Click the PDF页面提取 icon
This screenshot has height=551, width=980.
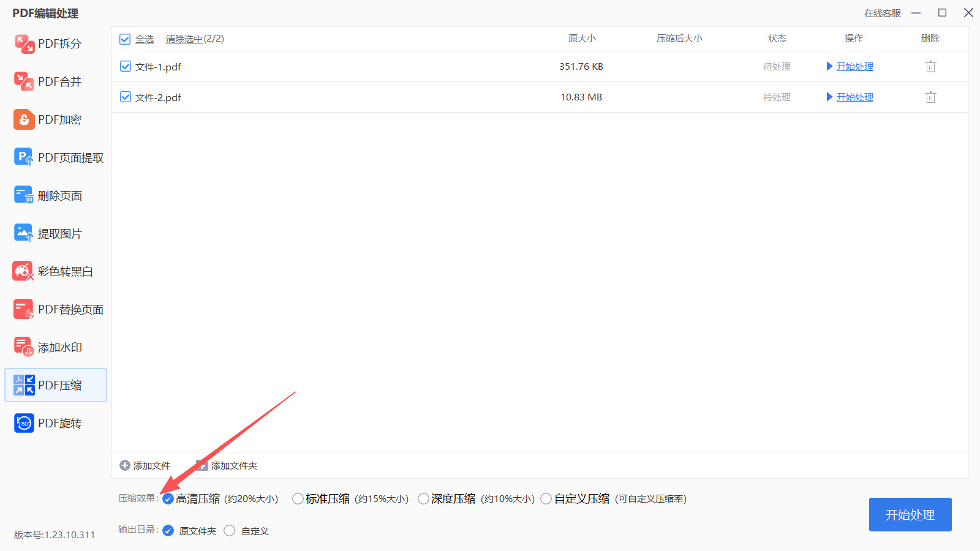[x=24, y=158]
